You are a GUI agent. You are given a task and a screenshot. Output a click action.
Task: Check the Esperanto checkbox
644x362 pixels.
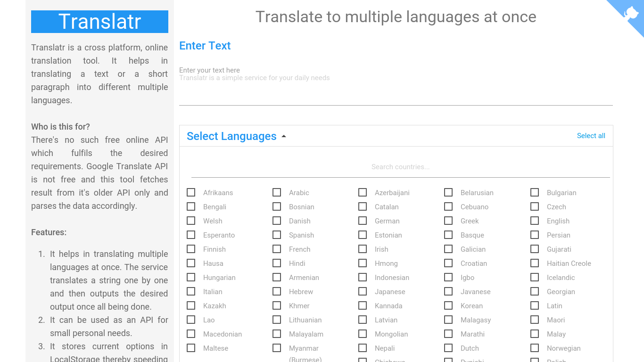click(x=191, y=235)
